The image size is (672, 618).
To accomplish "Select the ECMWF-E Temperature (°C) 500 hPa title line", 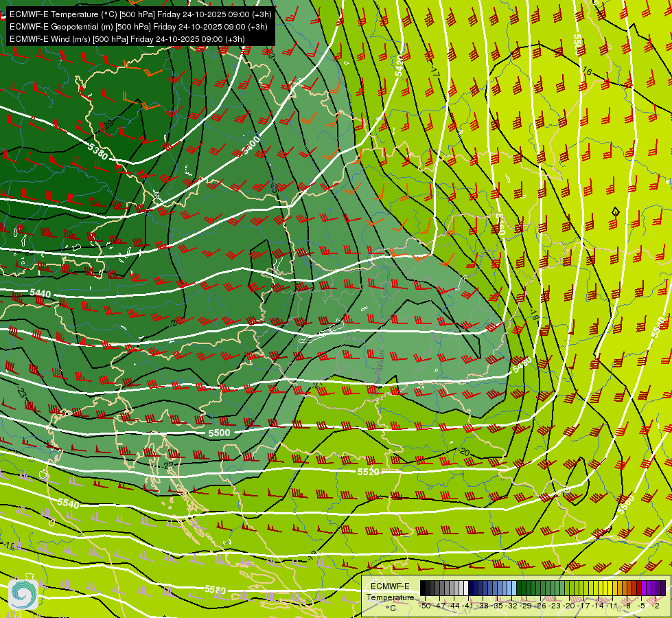I will coord(140,14).
